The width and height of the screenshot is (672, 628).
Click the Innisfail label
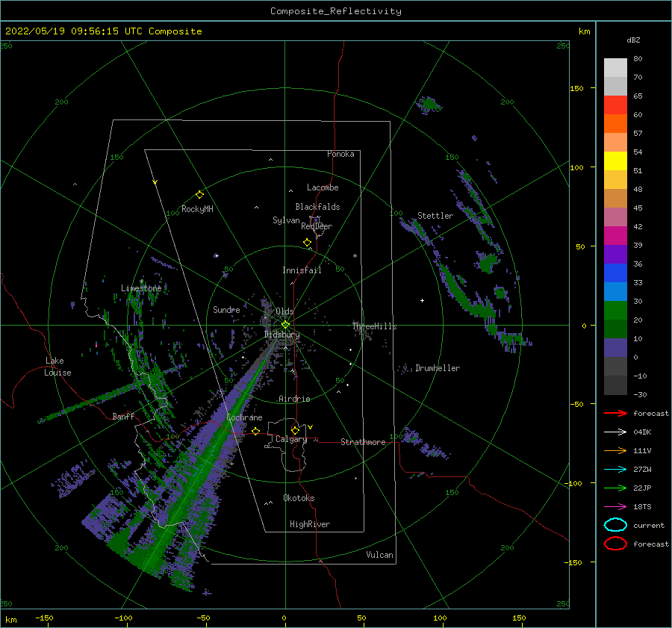tap(302, 270)
